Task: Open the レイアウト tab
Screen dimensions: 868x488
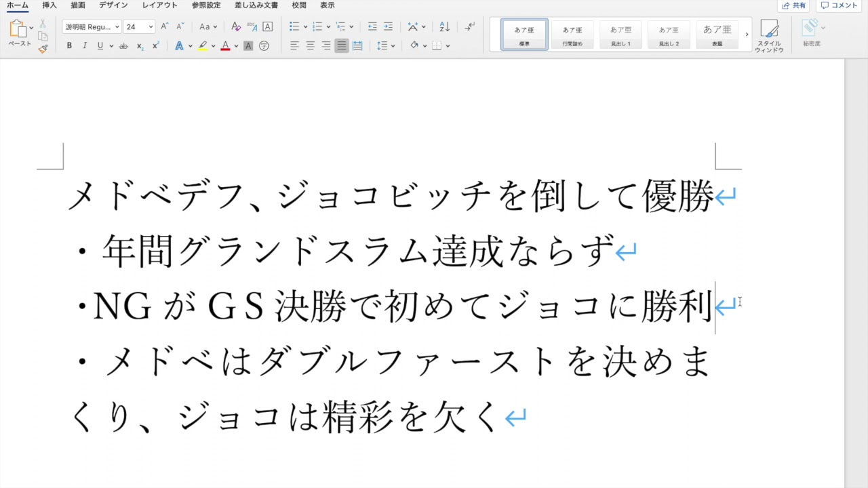Action: (x=159, y=5)
